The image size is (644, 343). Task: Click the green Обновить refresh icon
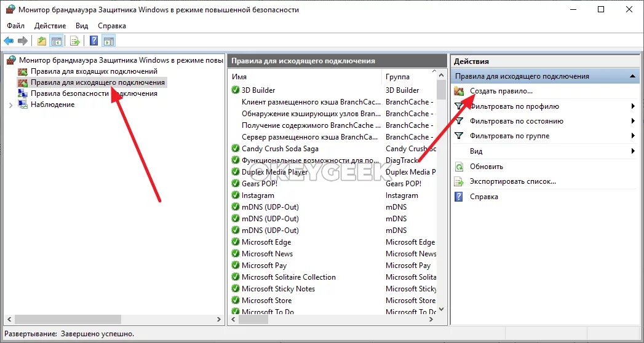click(459, 167)
